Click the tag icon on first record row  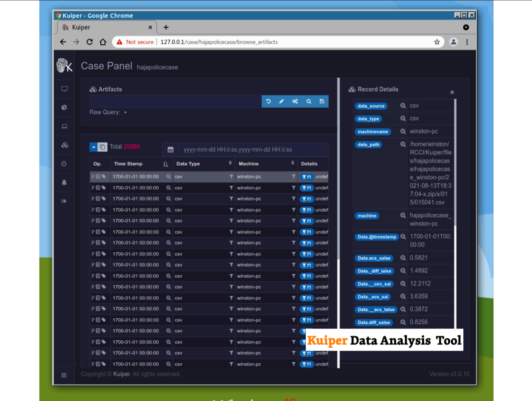tap(104, 177)
